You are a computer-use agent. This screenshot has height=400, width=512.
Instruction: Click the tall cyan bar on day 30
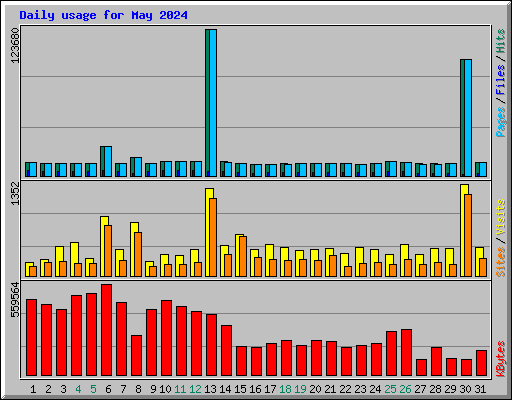coord(468,118)
